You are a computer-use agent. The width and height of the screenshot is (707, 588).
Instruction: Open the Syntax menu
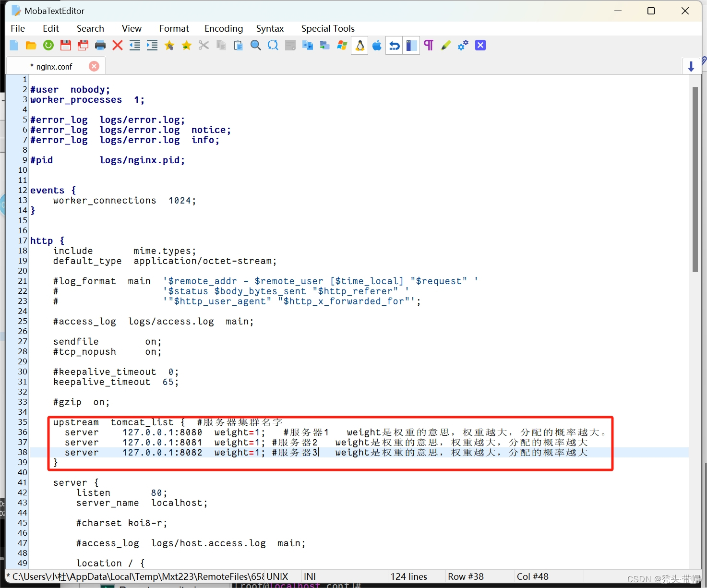270,29
